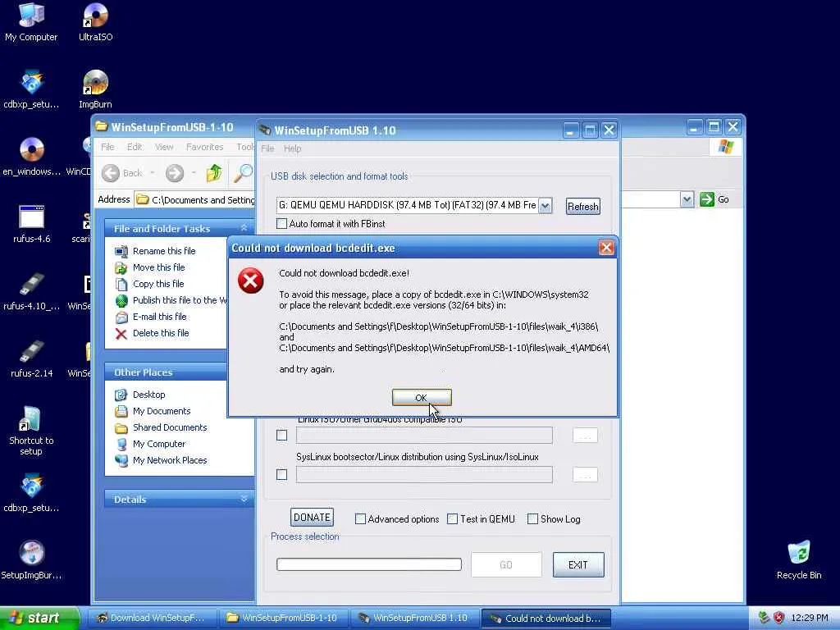
Task: Click the Windows Start button
Action: click(x=39, y=619)
